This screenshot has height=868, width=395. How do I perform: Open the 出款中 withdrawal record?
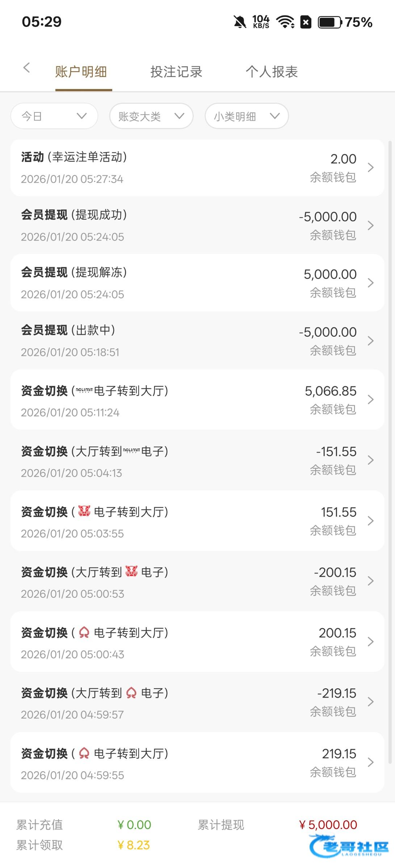pyautogui.click(x=197, y=340)
